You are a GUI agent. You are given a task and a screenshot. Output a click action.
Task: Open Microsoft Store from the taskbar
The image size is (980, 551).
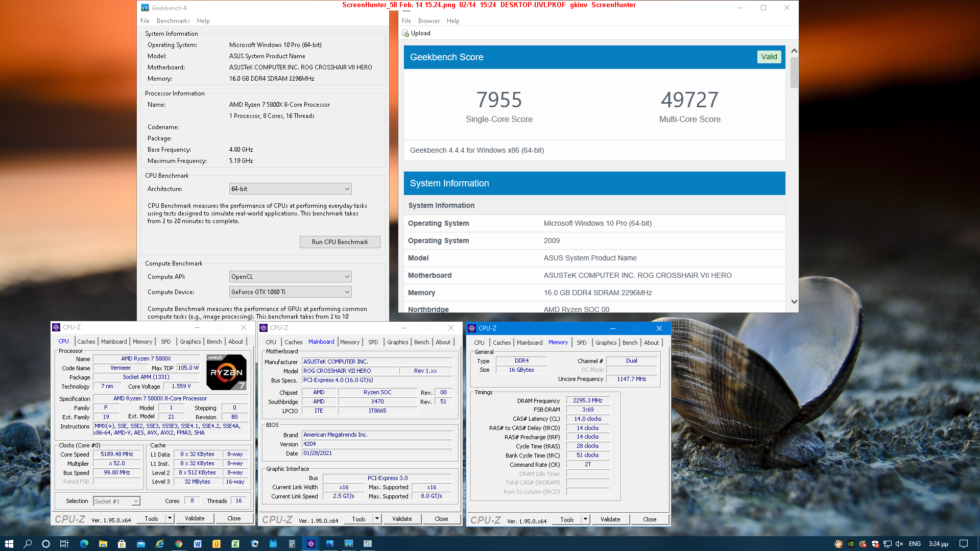(122, 543)
